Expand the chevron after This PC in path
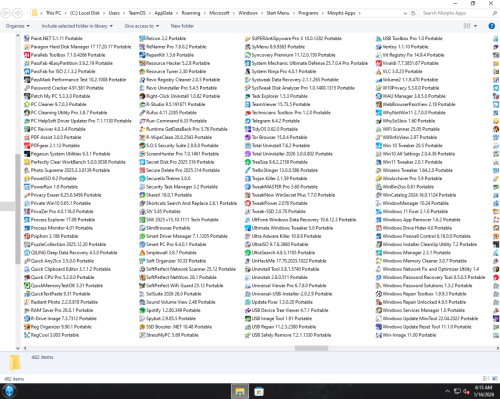The image size is (500, 399). 65,13
